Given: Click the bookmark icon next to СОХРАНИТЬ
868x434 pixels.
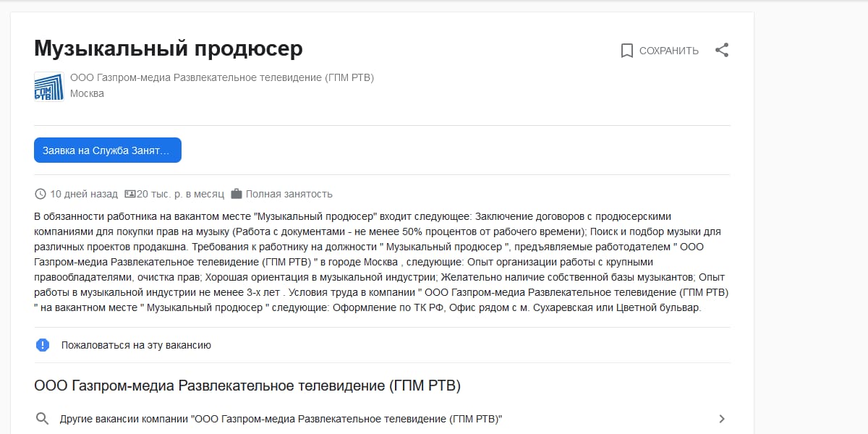Looking at the screenshot, I should point(628,51).
